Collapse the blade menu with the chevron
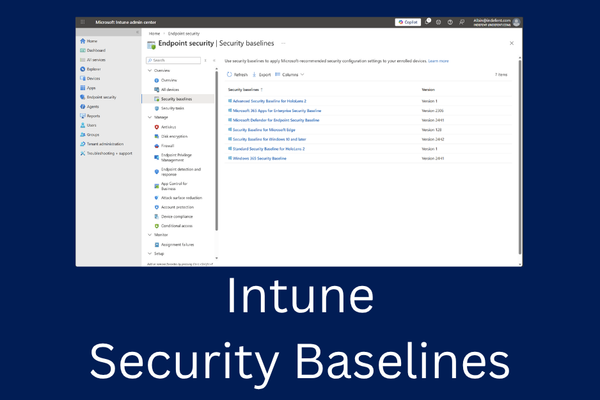 point(214,60)
